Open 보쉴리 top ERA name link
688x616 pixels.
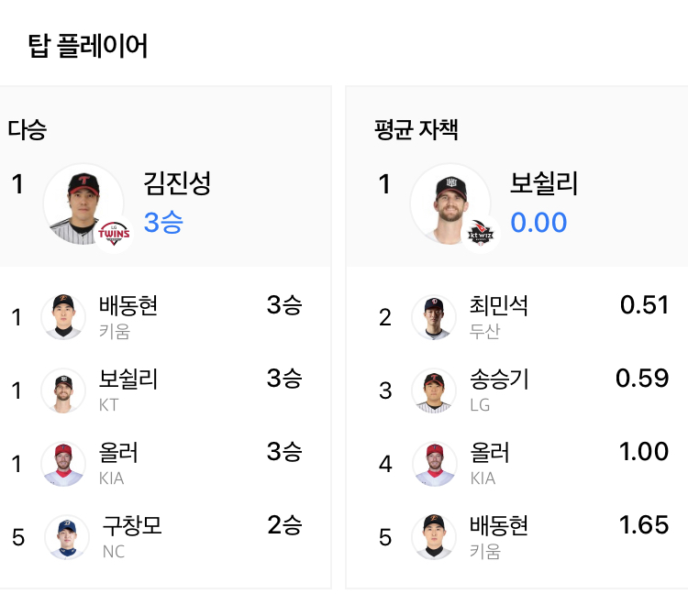pyautogui.click(x=543, y=183)
